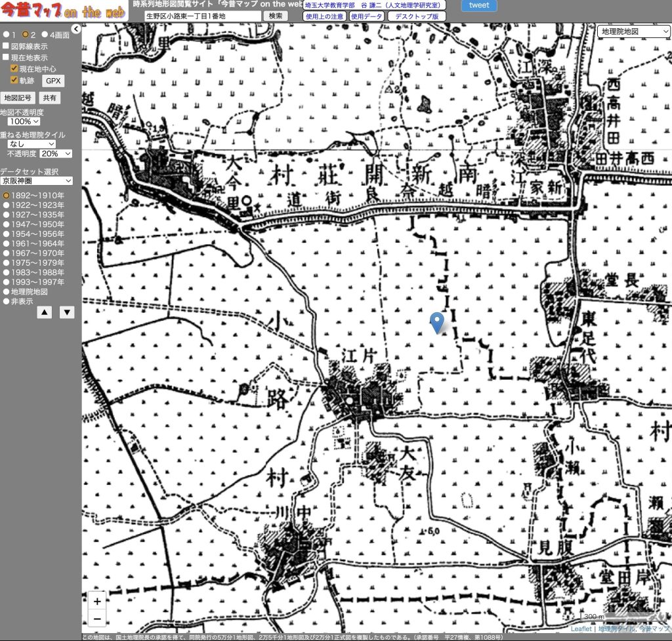Uncheck the 軌跡 checkbox

tap(14, 80)
